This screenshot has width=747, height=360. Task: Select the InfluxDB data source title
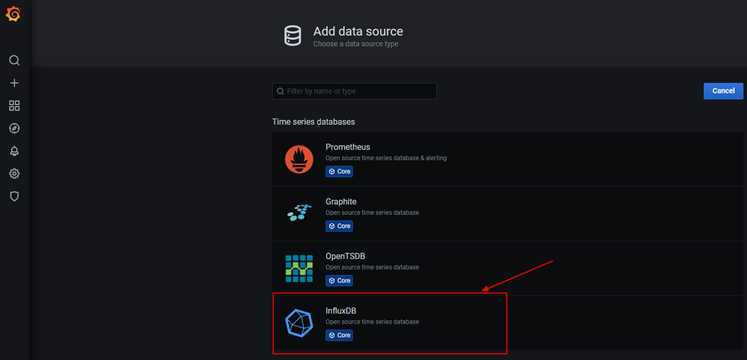tap(341, 311)
